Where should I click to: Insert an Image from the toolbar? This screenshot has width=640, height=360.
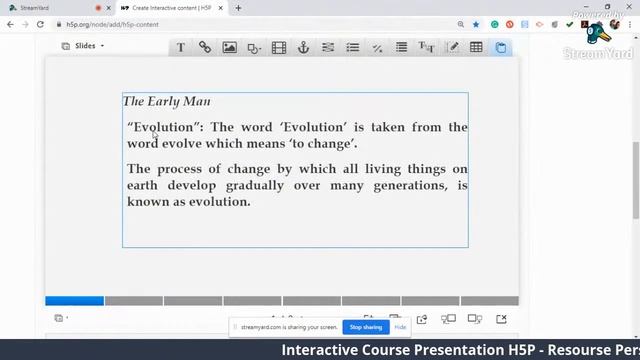click(x=229, y=47)
